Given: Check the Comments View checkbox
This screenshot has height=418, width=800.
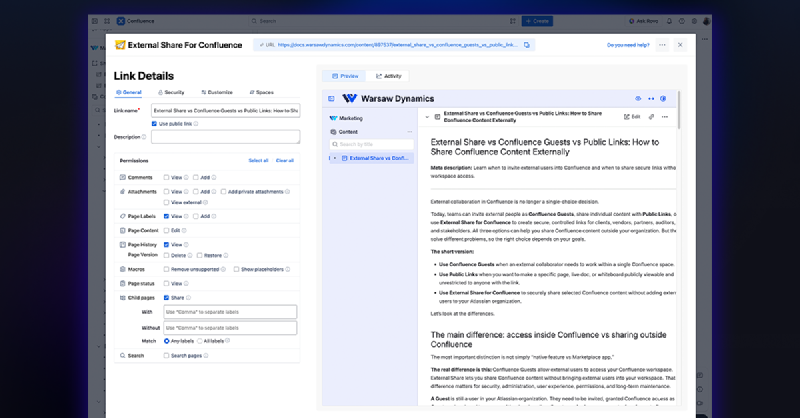Looking at the screenshot, I should click(166, 178).
